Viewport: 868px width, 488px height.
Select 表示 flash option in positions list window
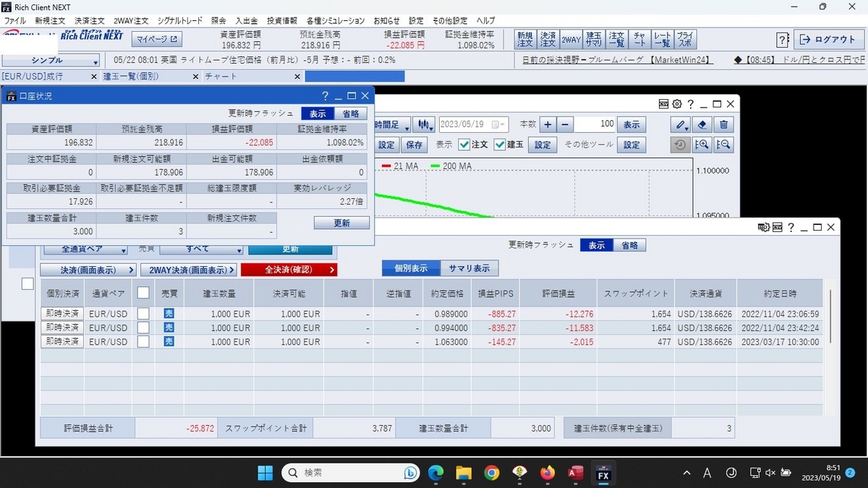click(x=597, y=245)
